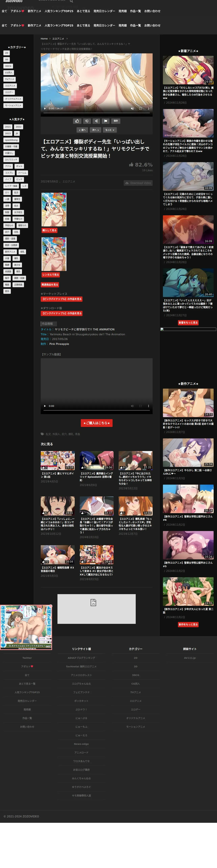This screenshot has height=868, width=217.
Task: Click the thumbs-up like button
Action: (x=77, y=121)
